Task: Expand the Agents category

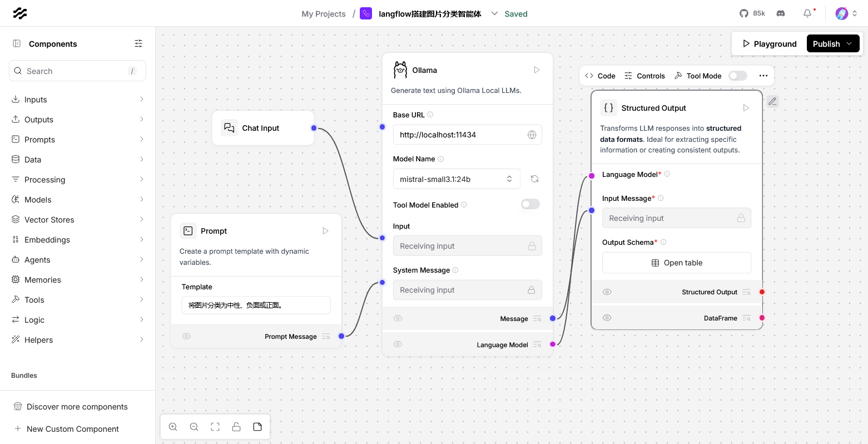Action: pyautogui.click(x=78, y=260)
